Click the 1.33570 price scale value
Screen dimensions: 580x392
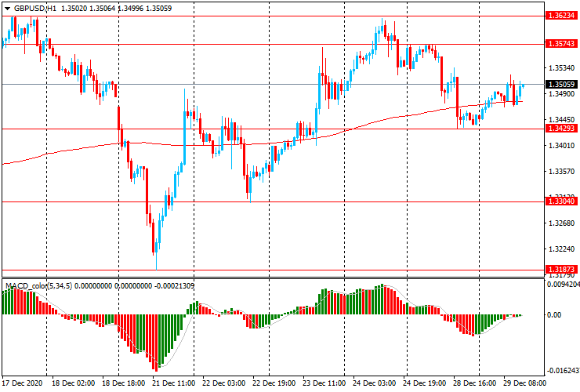562,172
